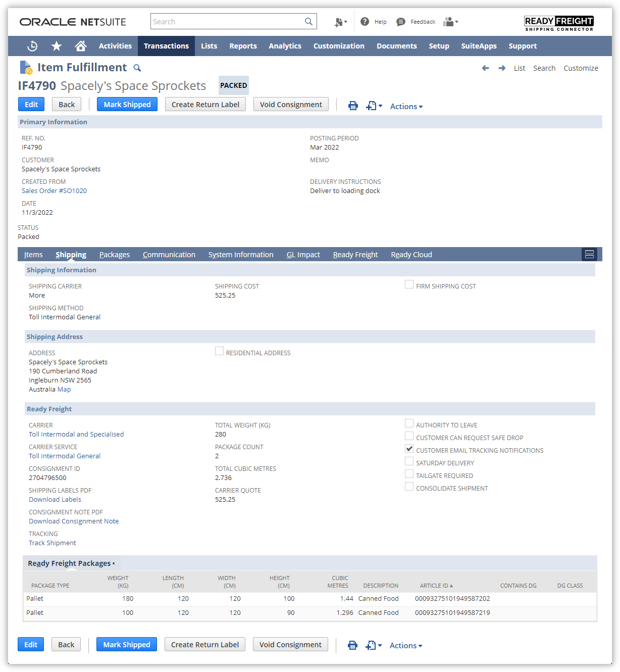Click the Mark Shipped button
620x672 pixels.
point(127,104)
